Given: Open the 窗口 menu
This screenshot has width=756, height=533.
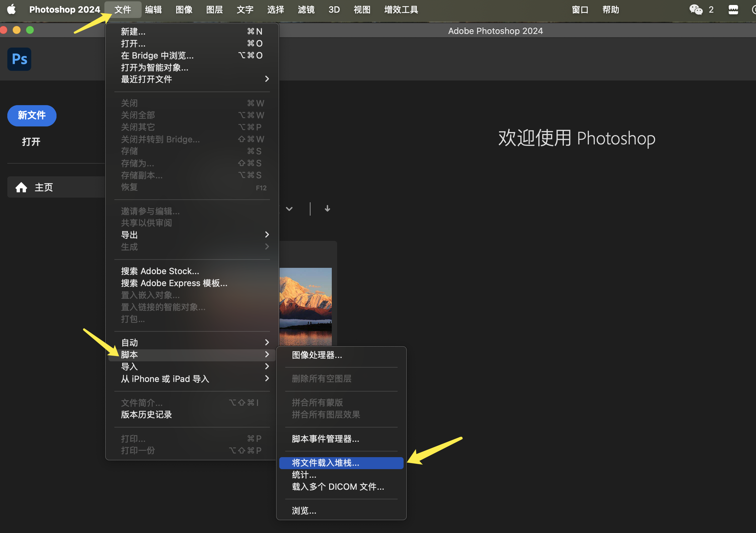Looking at the screenshot, I should coord(580,9).
